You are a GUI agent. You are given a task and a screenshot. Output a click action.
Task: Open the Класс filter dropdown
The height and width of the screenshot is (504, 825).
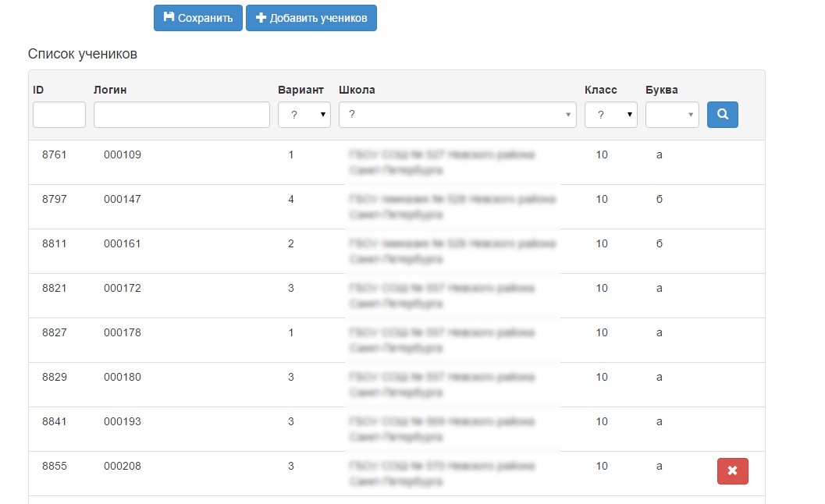[x=611, y=115]
